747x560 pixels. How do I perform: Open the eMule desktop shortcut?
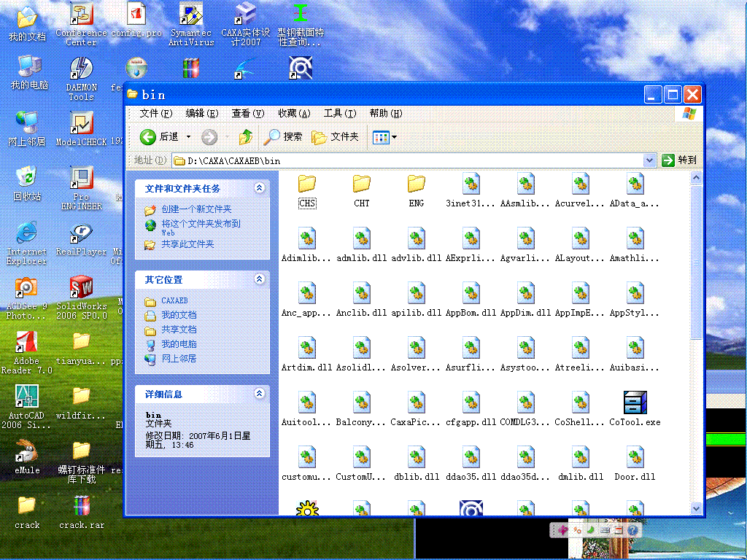27,457
